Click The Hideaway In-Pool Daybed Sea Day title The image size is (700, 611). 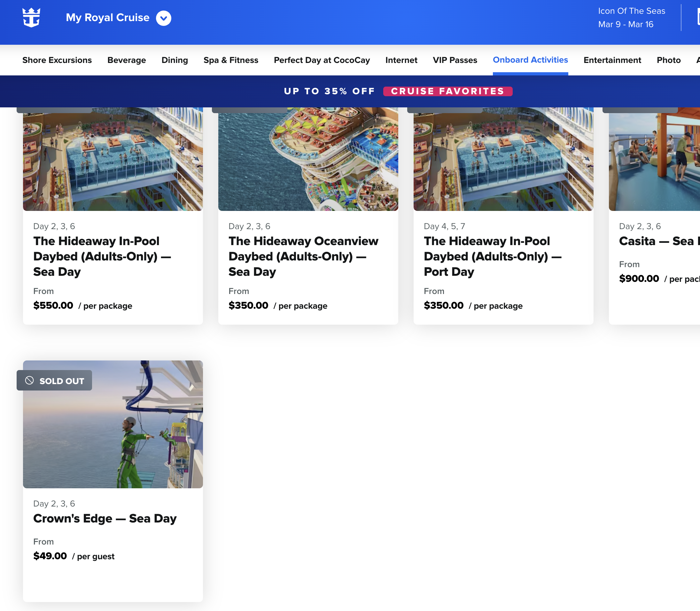tap(102, 256)
